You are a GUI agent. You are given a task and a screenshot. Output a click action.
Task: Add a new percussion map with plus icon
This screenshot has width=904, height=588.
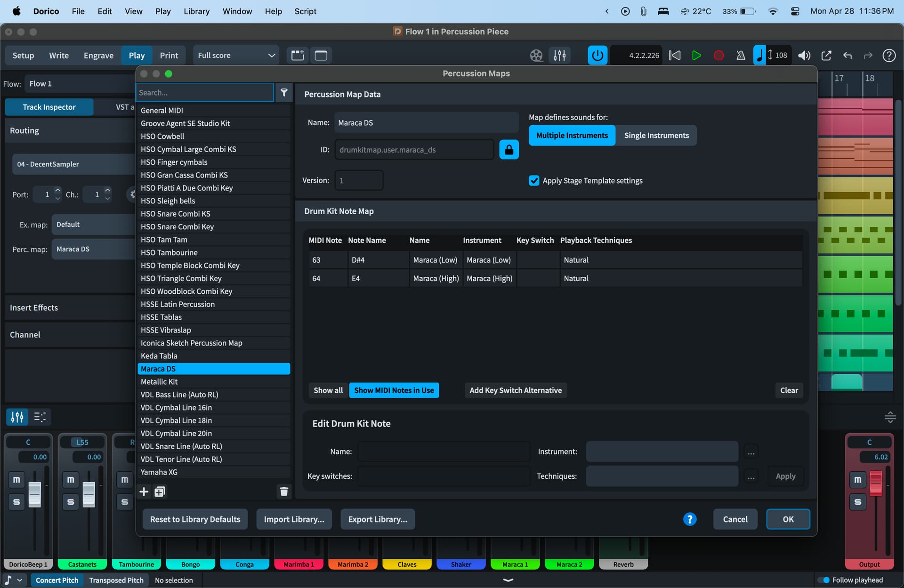(144, 491)
